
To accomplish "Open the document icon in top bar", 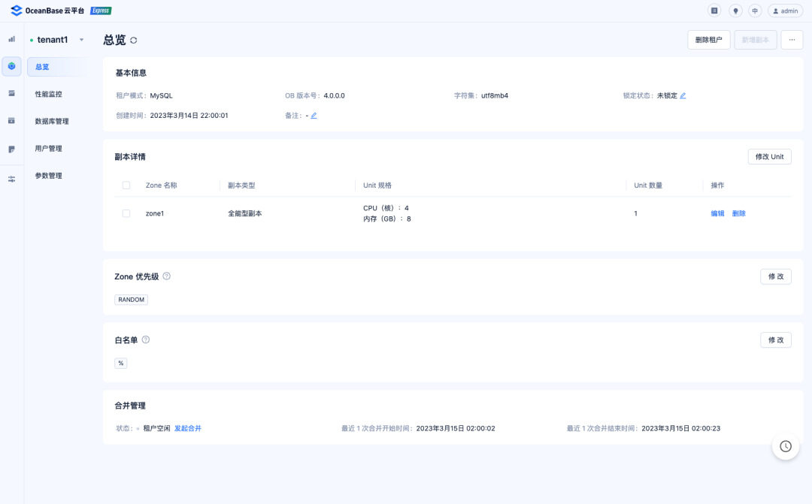I will (x=714, y=11).
